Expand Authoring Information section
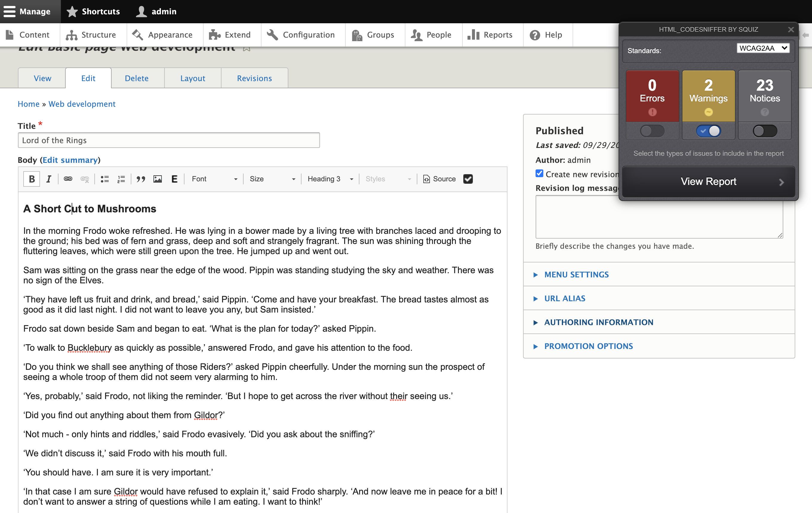Screen dimensions: 812x513 (599, 322)
